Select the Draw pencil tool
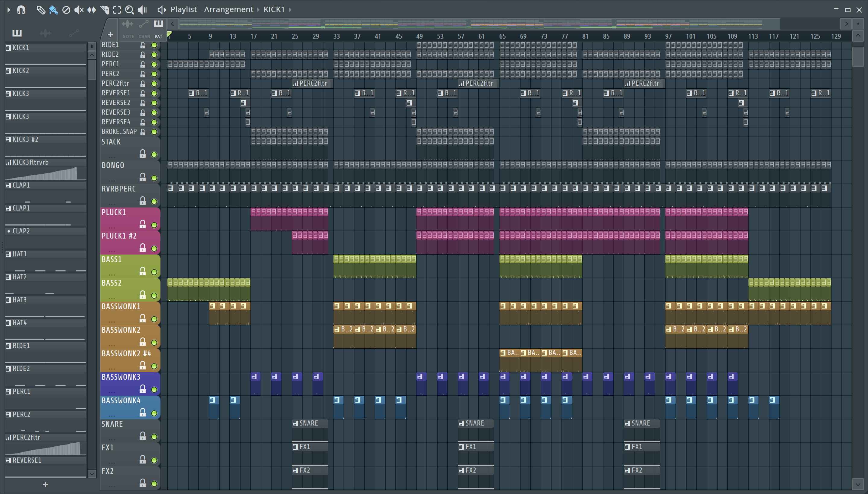868x494 pixels. [x=41, y=10]
